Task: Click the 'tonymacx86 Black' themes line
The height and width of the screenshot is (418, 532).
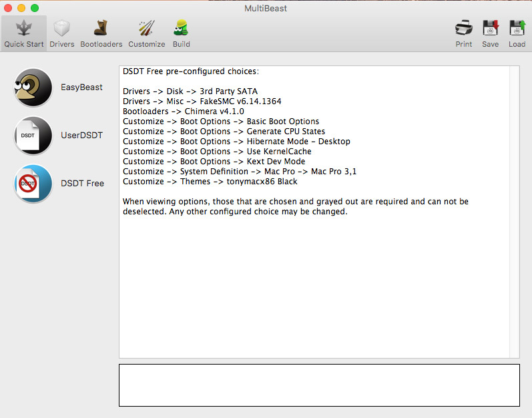Action: [210, 182]
